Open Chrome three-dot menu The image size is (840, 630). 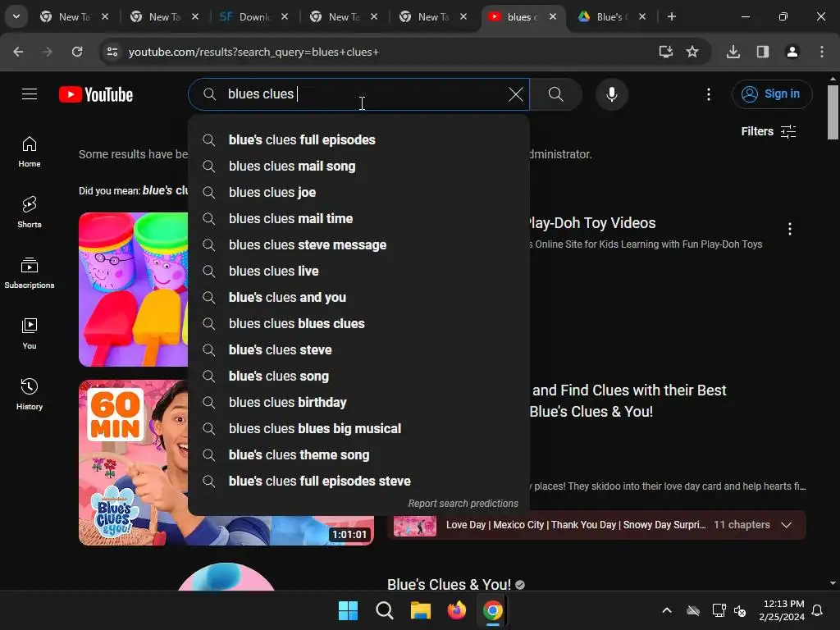pyautogui.click(x=822, y=52)
